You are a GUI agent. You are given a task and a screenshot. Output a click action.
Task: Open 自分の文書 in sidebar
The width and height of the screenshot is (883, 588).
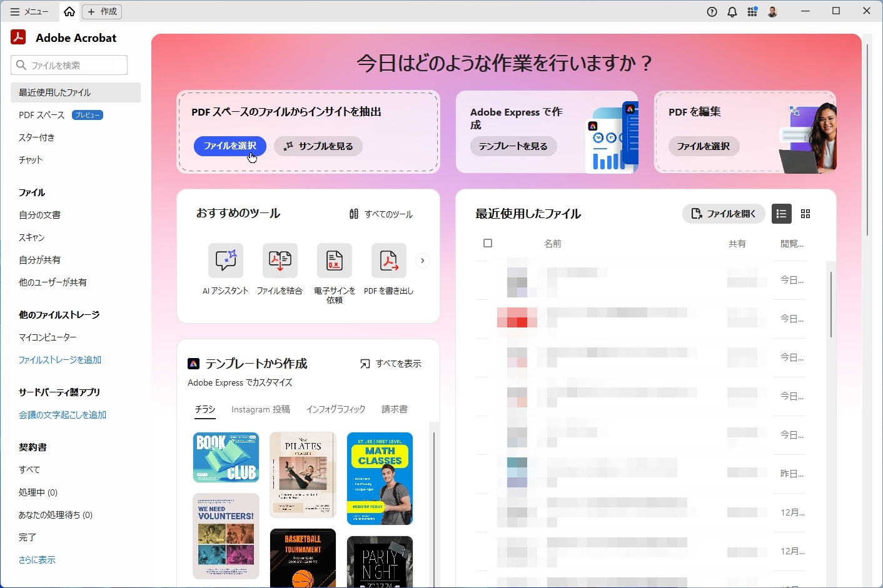point(39,215)
